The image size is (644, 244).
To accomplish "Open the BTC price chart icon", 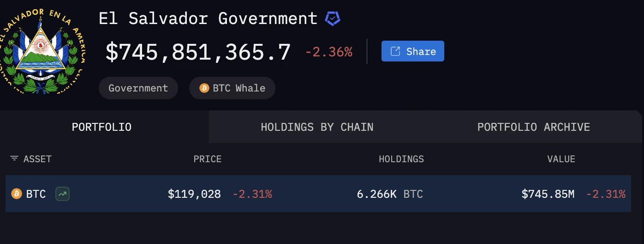I will point(62,194).
